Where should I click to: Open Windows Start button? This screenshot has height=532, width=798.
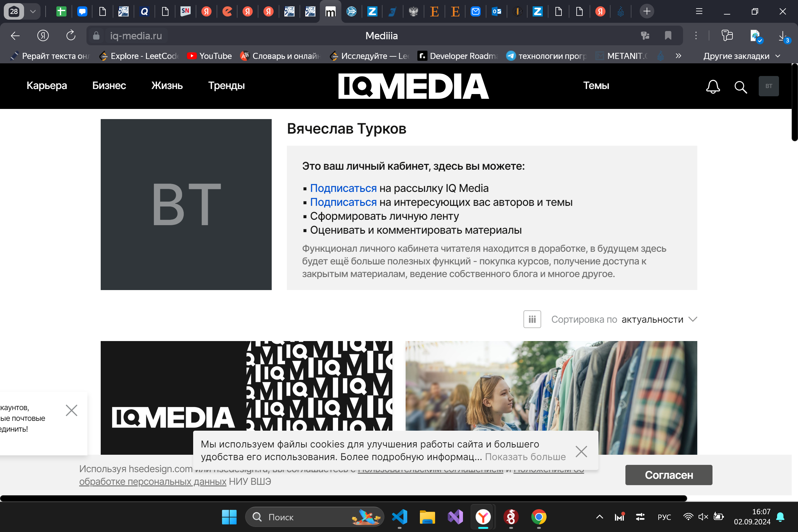pos(229,517)
